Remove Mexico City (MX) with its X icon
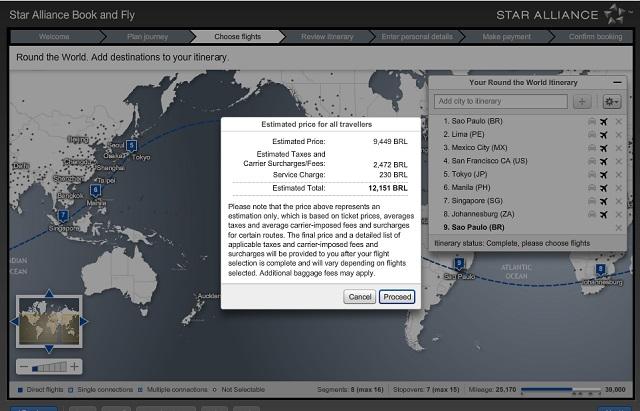 [618, 148]
